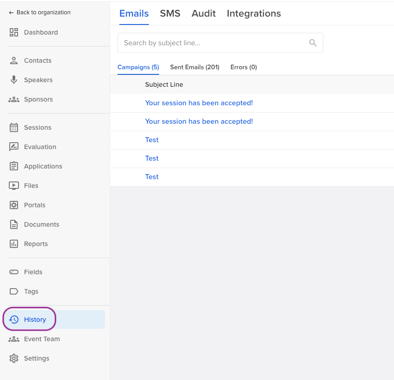This screenshot has height=380, width=394.
Task: Click the Speakers microphone icon
Action: [14, 80]
